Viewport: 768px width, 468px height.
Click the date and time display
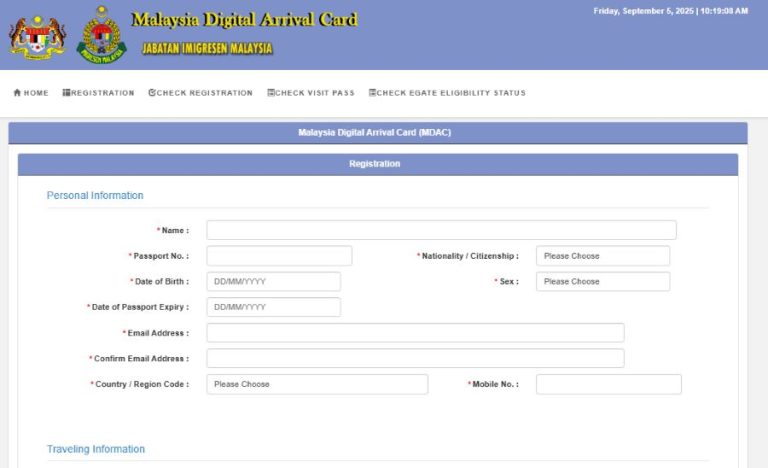pyautogui.click(x=671, y=11)
